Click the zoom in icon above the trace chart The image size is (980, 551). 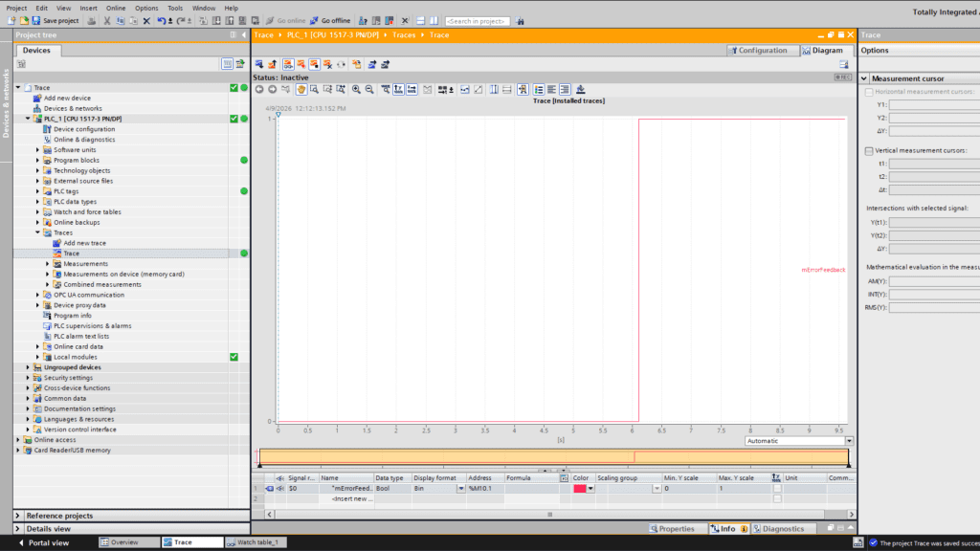point(356,88)
